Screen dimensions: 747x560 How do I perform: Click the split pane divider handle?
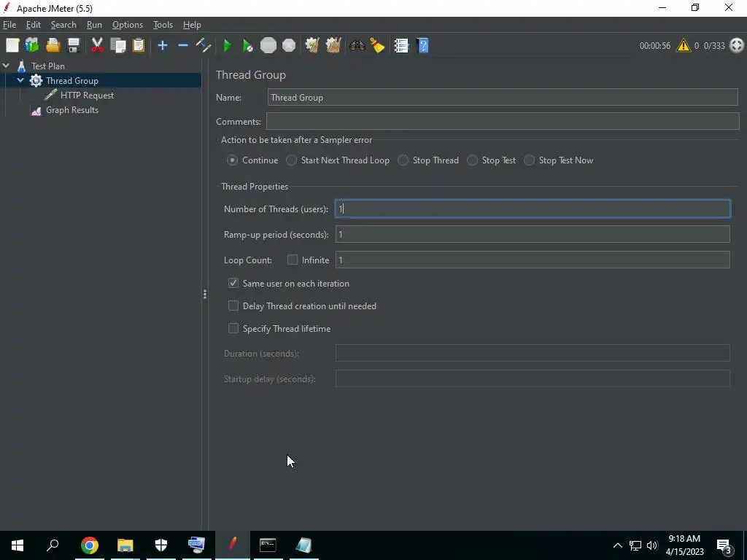(x=205, y=295)
